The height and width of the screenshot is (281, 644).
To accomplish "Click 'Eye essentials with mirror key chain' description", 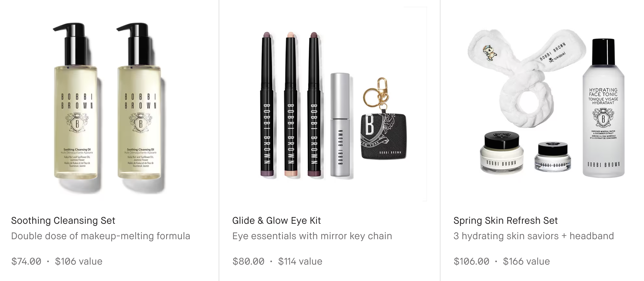I will 312,236.
